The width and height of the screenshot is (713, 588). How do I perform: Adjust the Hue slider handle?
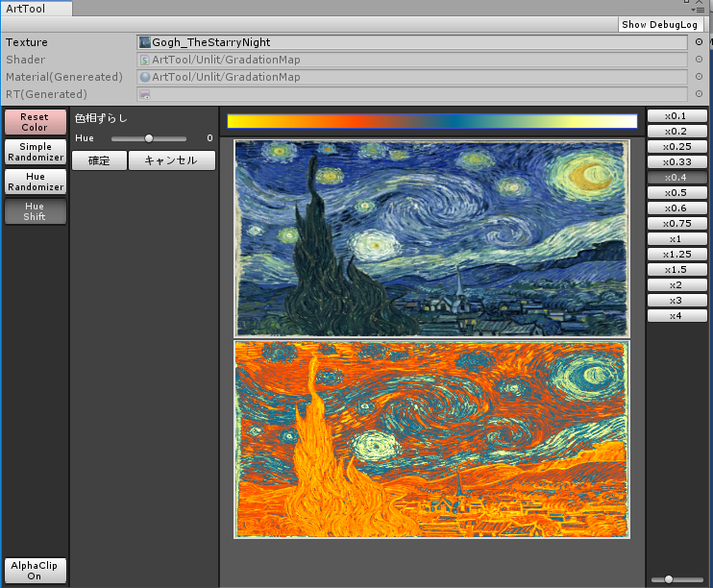coord(149,138)
